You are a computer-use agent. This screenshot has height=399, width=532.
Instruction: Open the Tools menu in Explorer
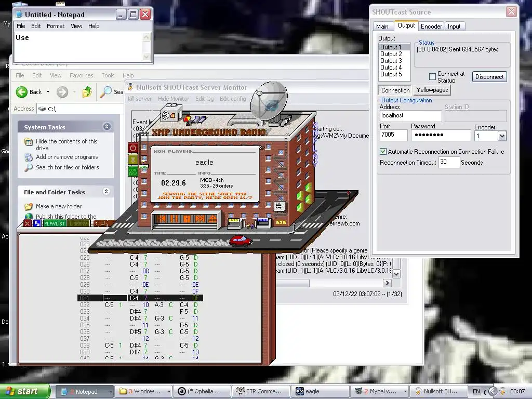tap(108, 75)
